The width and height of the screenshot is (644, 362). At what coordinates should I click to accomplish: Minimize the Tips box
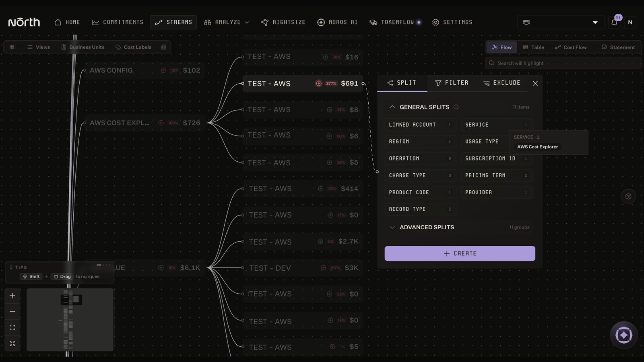tap(99, 265)
